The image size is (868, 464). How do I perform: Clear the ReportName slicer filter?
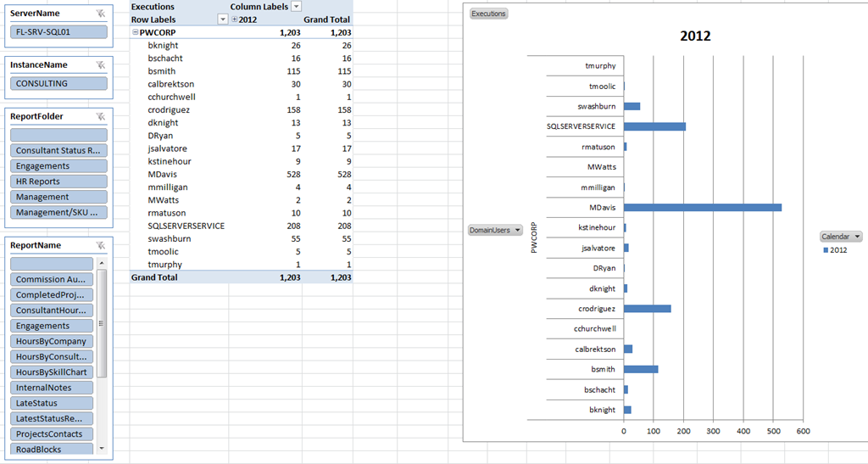[x=101, y=245]
